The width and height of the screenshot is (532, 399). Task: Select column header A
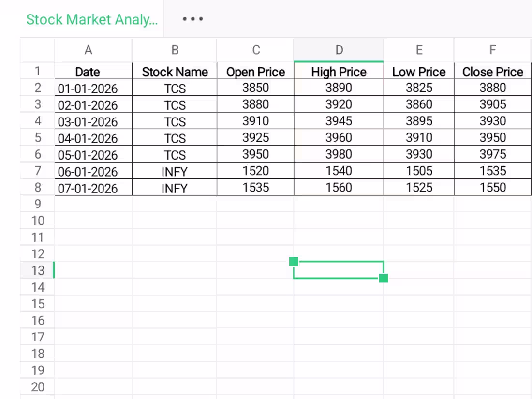tap(88, 50)
